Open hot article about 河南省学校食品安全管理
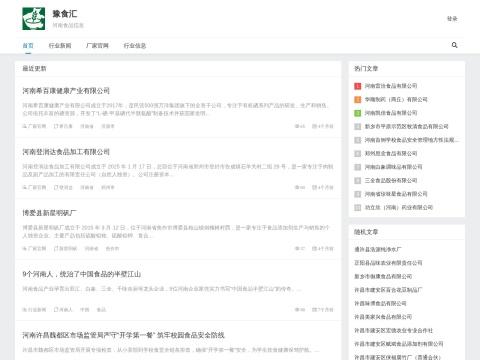The width and height of the screenshot is (480, 360). (x=412, y=140)
